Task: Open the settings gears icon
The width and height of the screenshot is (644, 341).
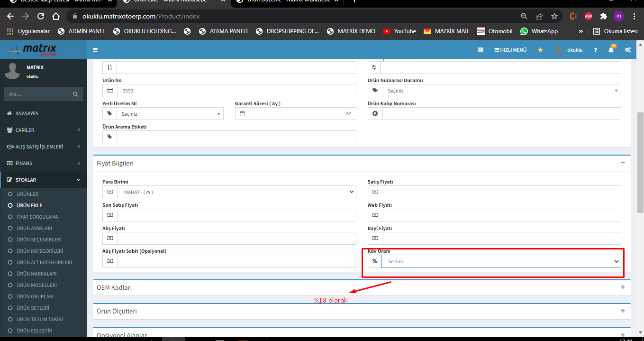Action: pos(628,50)
